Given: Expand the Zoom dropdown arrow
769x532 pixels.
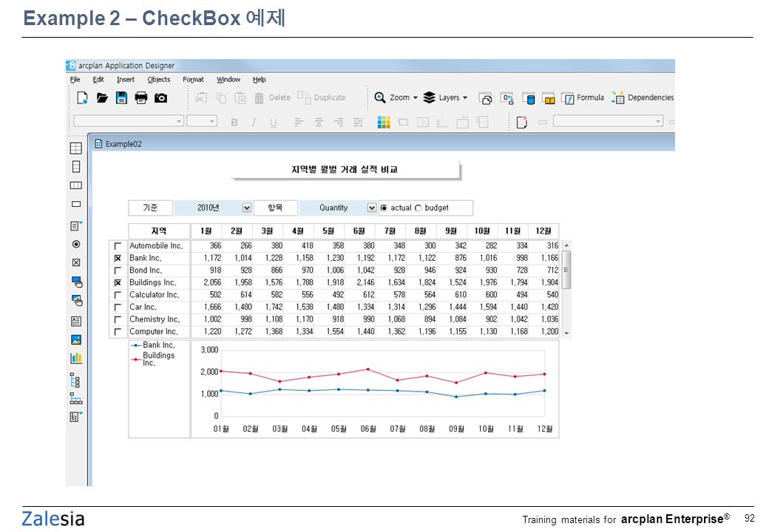Looking at the screenshot, I should pos(416,98).
